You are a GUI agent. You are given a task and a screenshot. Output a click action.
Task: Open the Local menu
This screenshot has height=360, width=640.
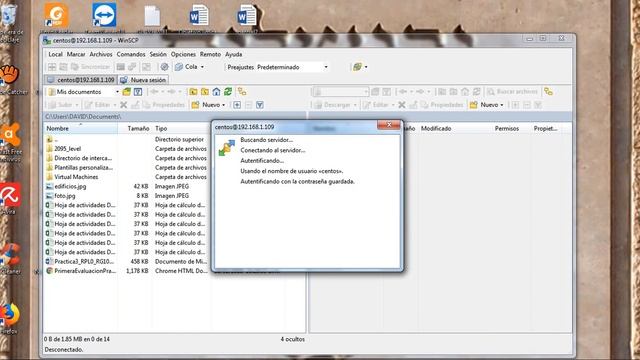point(56,54)
